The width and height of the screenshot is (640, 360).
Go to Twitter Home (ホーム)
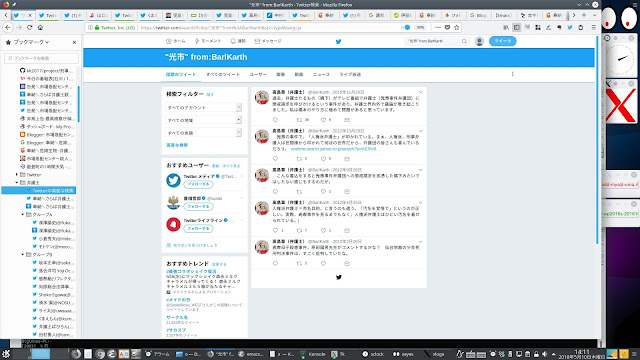tap(176, 41)
